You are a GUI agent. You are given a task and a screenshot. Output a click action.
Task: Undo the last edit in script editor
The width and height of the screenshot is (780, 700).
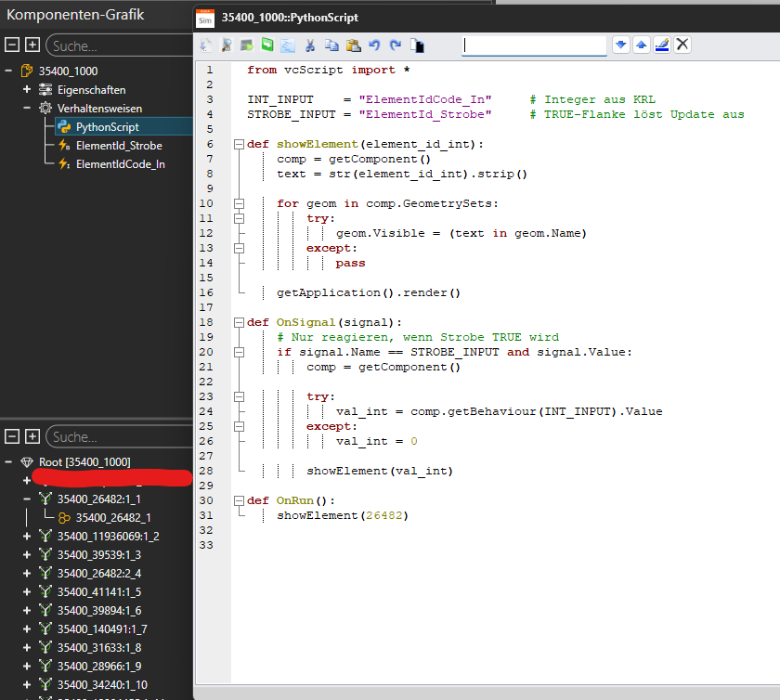pos(374,45)
